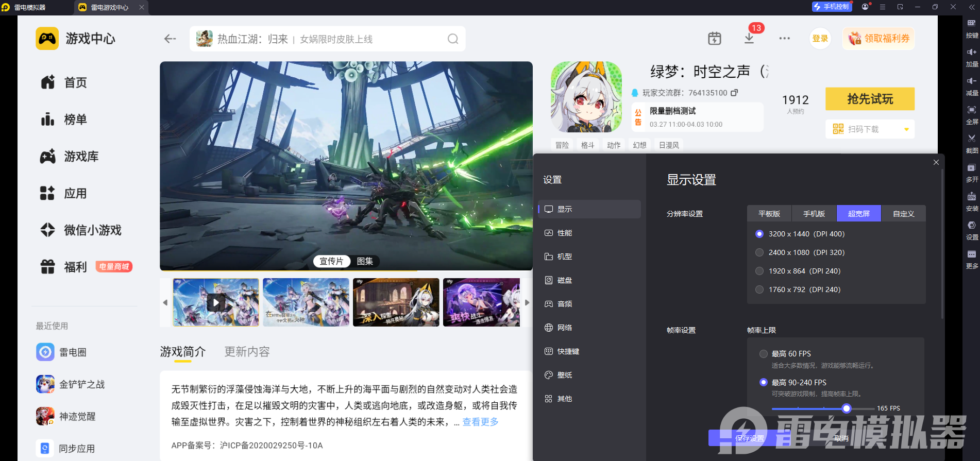
Task: Click the 领取福利券 button
Action: [x=879, y=39]
